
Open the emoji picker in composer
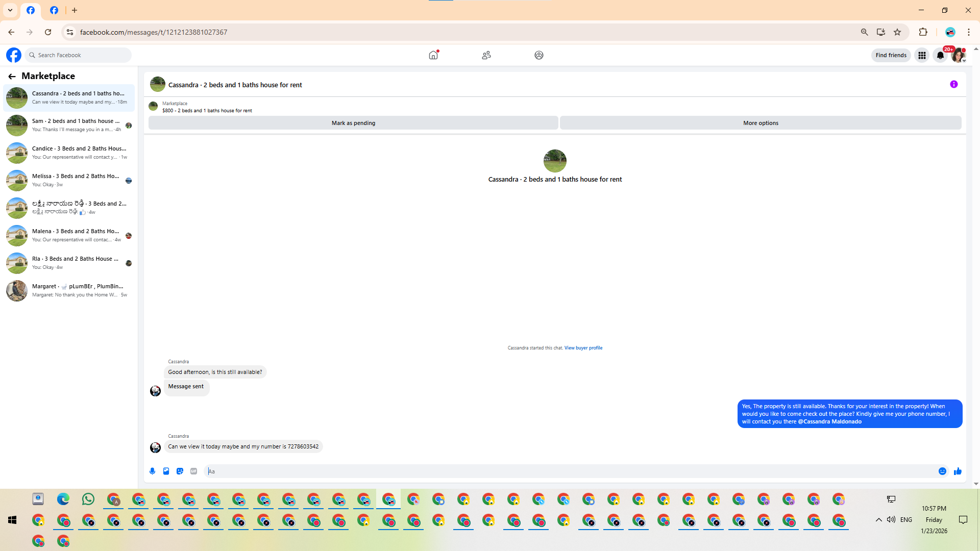point(942,471)
